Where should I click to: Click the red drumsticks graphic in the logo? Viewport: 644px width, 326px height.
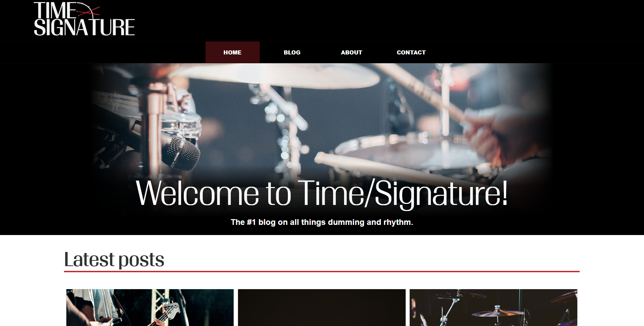[89, 11]
